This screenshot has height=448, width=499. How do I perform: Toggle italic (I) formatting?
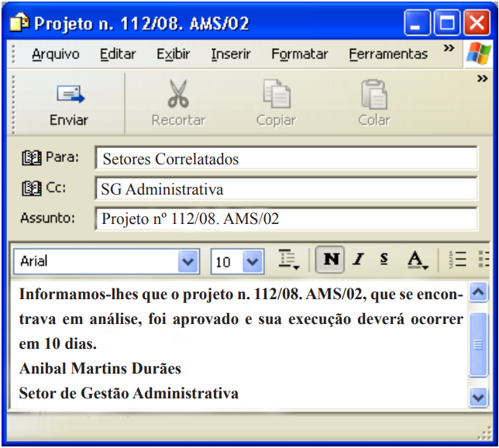coord(358,260)
